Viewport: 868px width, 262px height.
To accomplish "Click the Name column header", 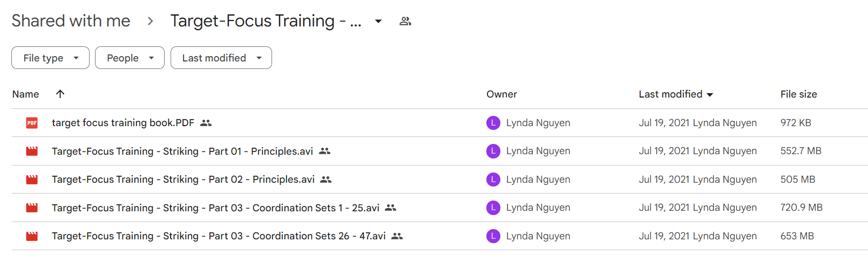I will [x=25, y=94].
